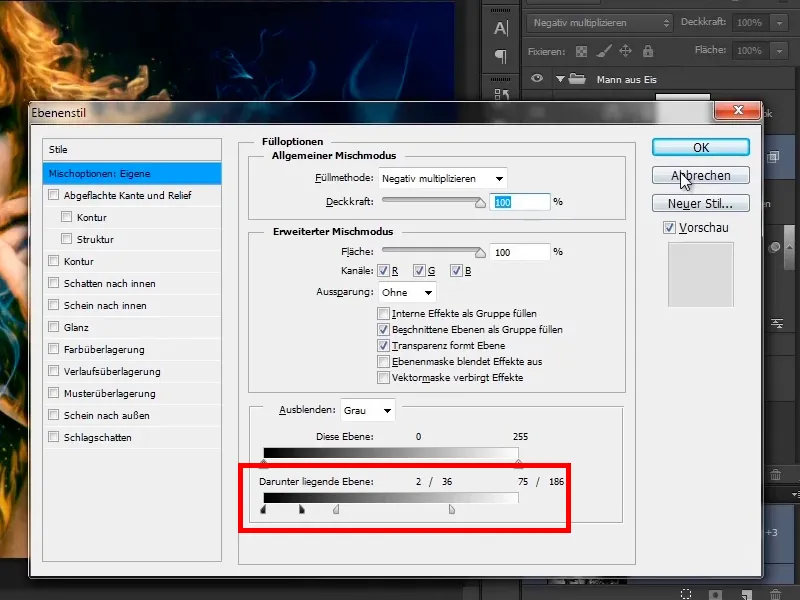The width and height of the screenshot is (800, 600).
Task: Uncheck Transparenz formt Ebene
Action: (383, 345)
